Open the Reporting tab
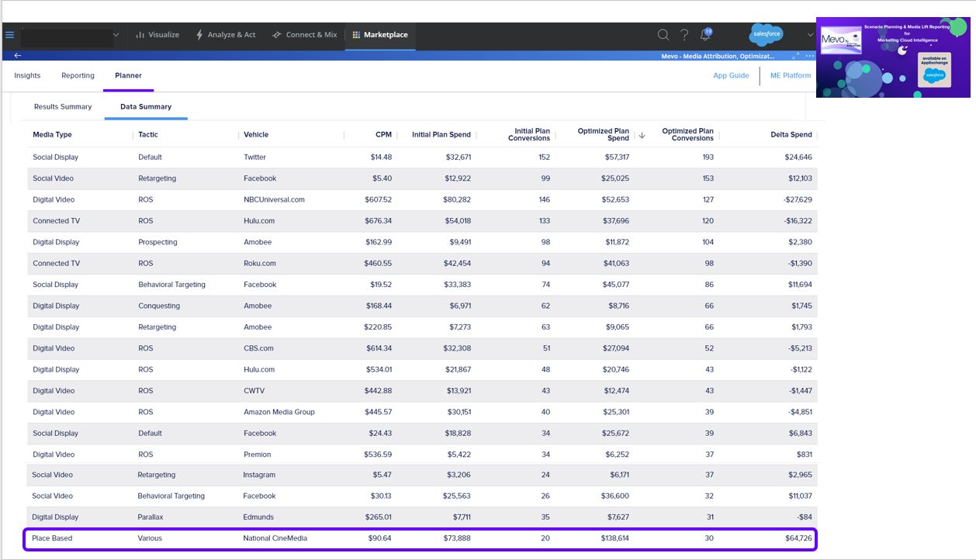This screenshot has height=560, width=976. (x=78, y=76)
